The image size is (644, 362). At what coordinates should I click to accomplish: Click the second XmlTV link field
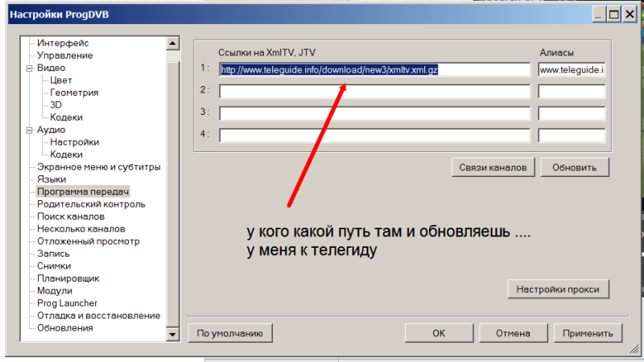374,91
